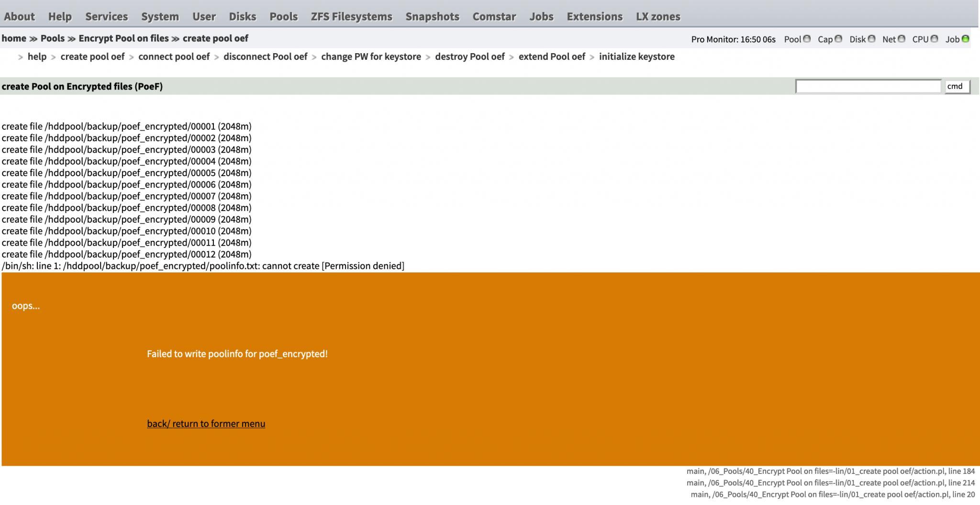Open the help submenu link
The width and height of the screenshot is (980, 505).
coord(37,56)
